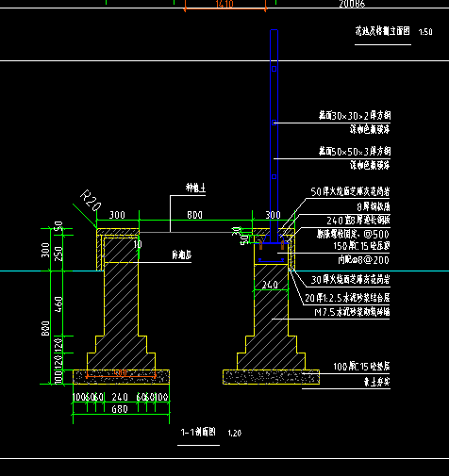Image resolution: width=449 pixels, height=476 pixels.
Task: Click the orange 1410 dimension at top
Action: (x=224, y=4)
